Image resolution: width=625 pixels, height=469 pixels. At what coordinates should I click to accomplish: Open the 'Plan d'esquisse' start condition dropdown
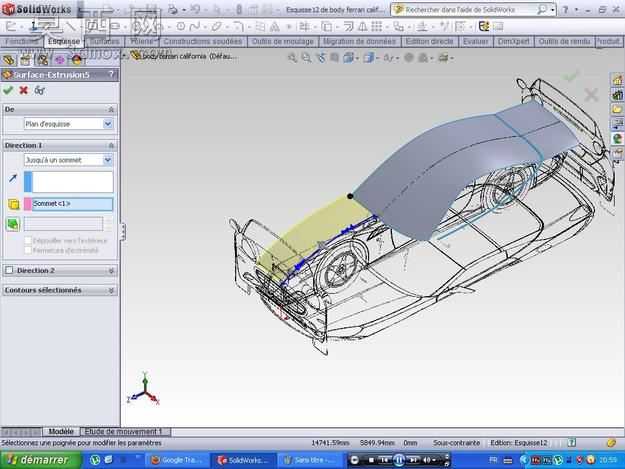click(x=108, y=124)
